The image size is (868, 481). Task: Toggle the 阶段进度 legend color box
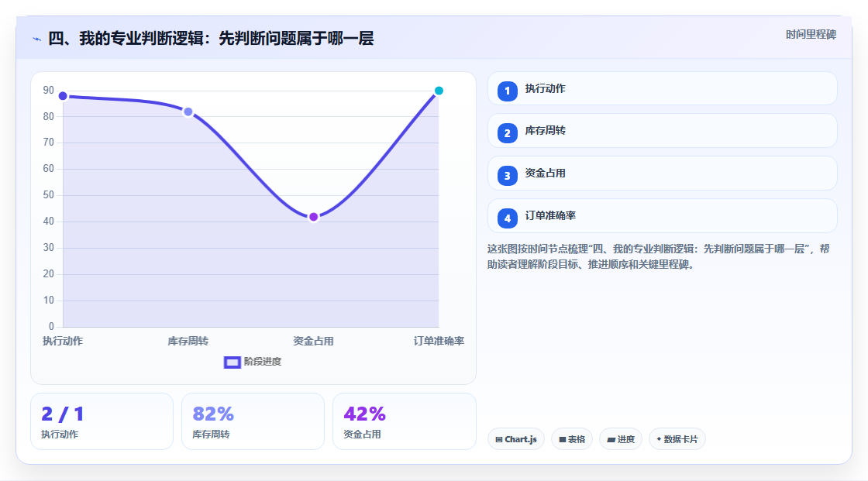pos(232,362)
